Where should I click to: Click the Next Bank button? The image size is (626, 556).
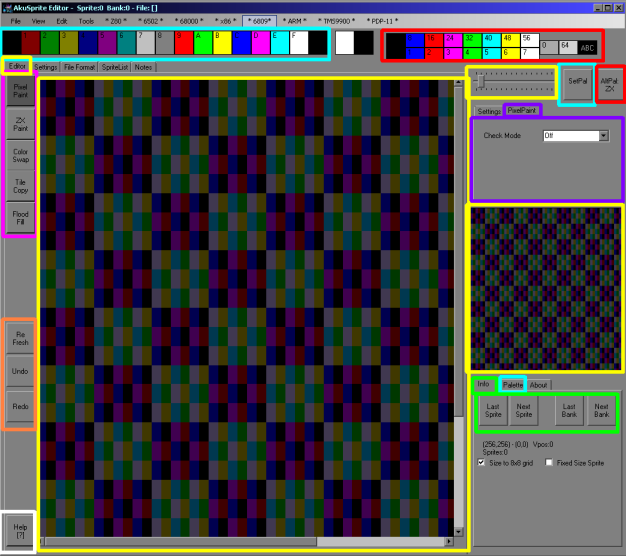pyautogui.click(x=600, y=411)
